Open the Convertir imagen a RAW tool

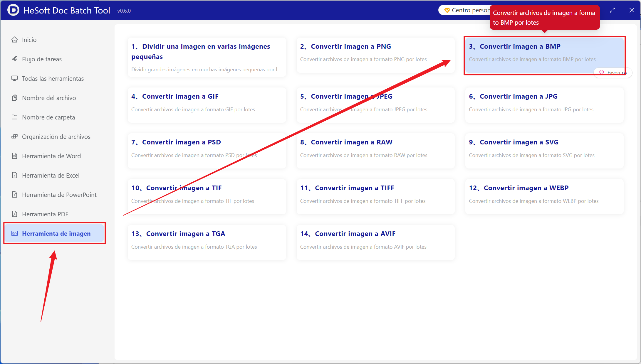376,151
